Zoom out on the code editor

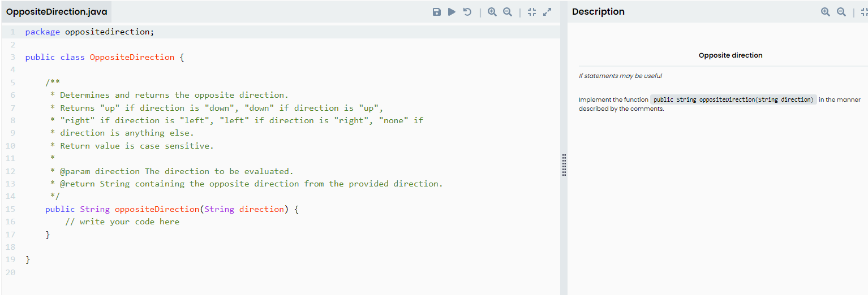point(508,12)
